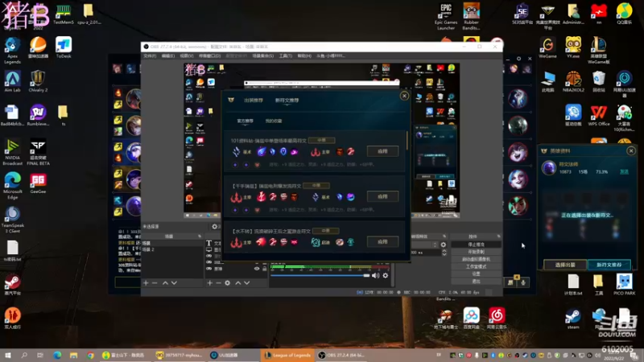The image size is (644, 362).
Task: Open OBS audio mixer gear settings
Action: coord(386,275)
